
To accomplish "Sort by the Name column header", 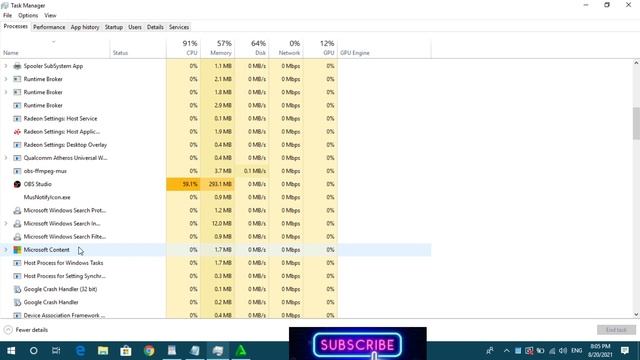I will (55, 48).
